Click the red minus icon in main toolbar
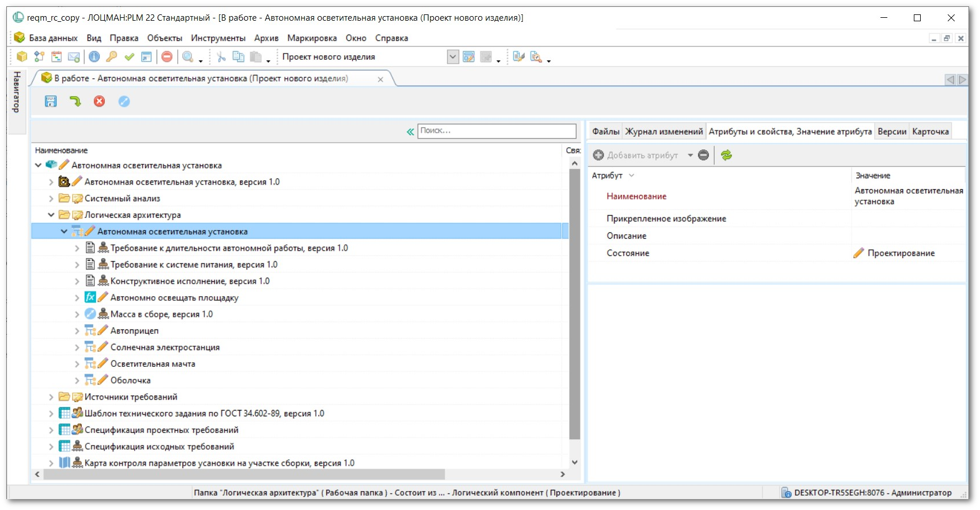This screenshot has width=980, height=510. pyautogui.click(x=167, y=57)
